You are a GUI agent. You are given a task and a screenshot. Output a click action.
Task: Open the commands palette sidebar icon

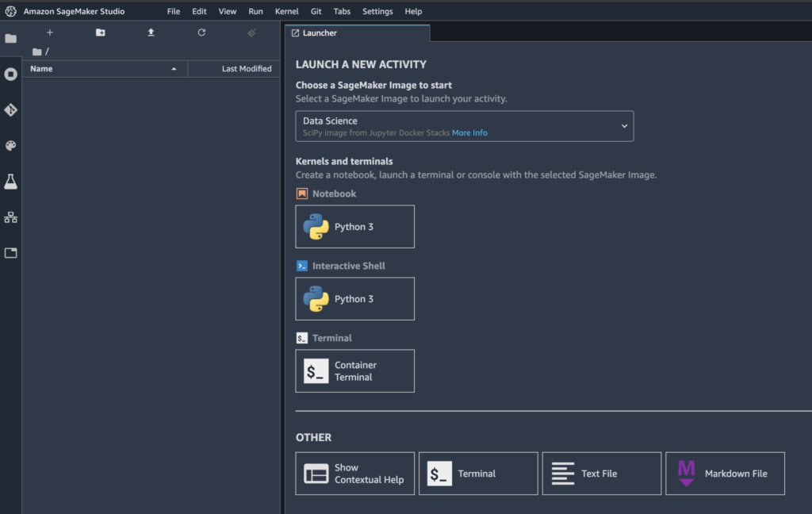coord(10,146)
